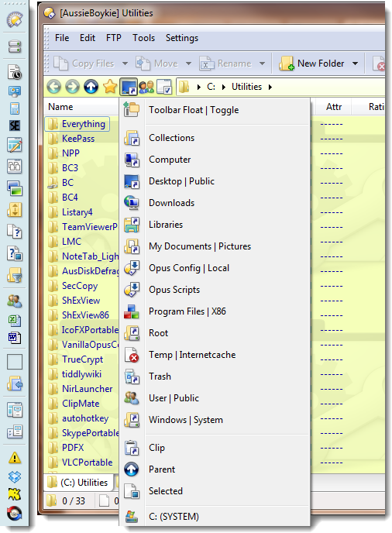Open the FTP menu
Image resolution: width=392 pixels, height=533 pixels.
[x=114, y=38]
